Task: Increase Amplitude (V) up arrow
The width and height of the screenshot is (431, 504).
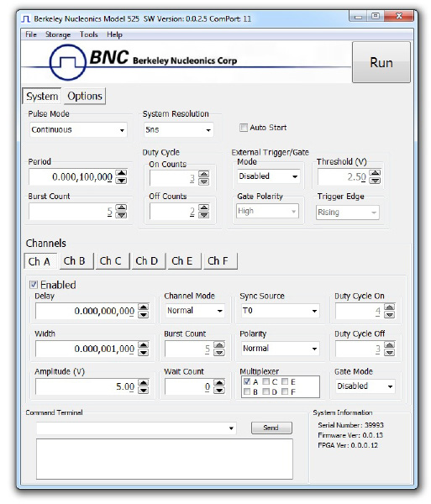Action: coord(144,382)
